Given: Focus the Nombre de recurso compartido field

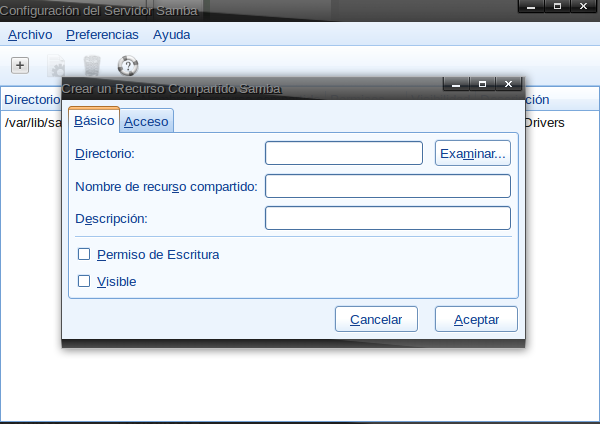Looking at the screenshot, I should 388,186.
